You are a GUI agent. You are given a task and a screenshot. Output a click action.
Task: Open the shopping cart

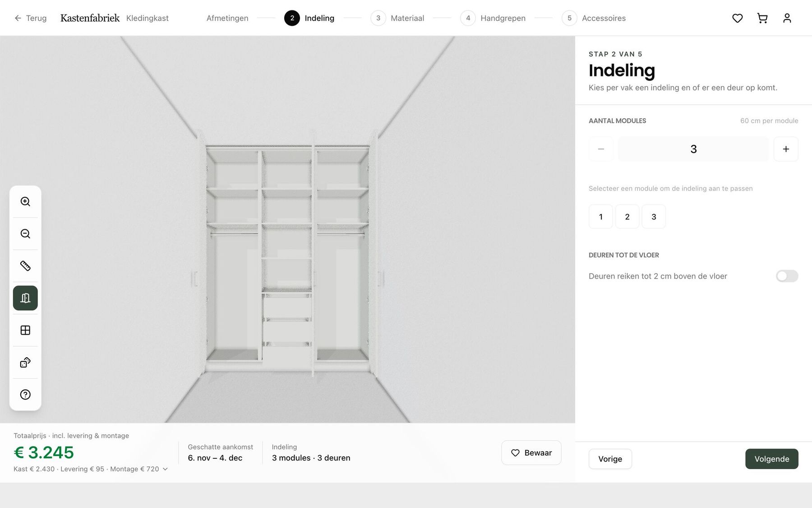point(762,18)
